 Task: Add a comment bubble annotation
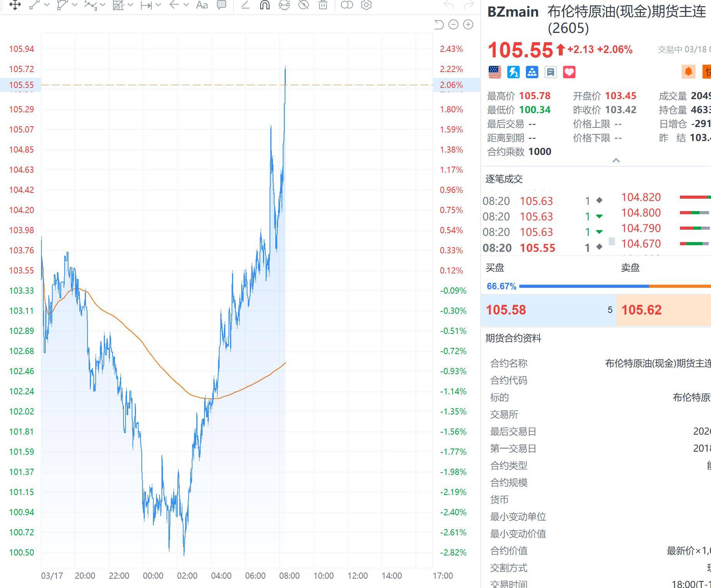pos(222,5)
